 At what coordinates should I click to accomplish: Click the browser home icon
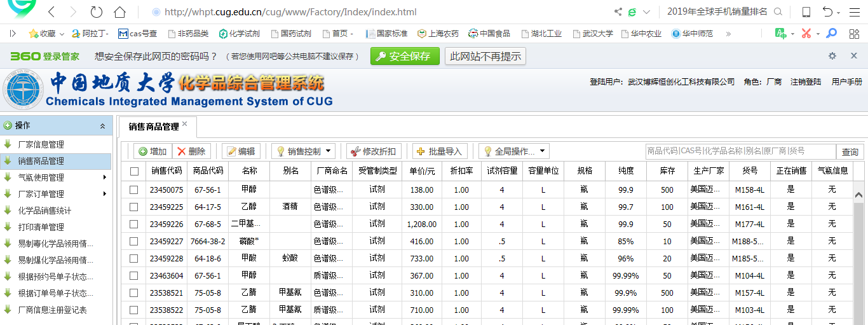pos(119,12)
